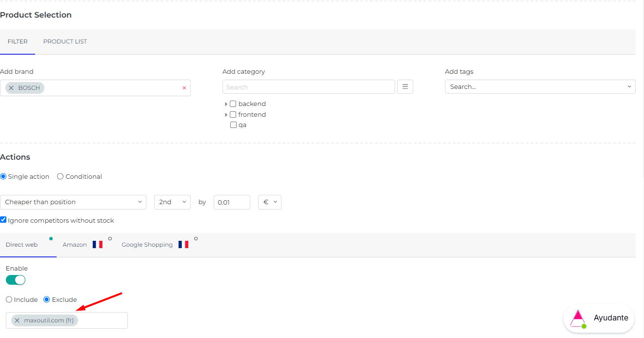
Task: Choose the Include radio option
Action: tap(9, 299)
